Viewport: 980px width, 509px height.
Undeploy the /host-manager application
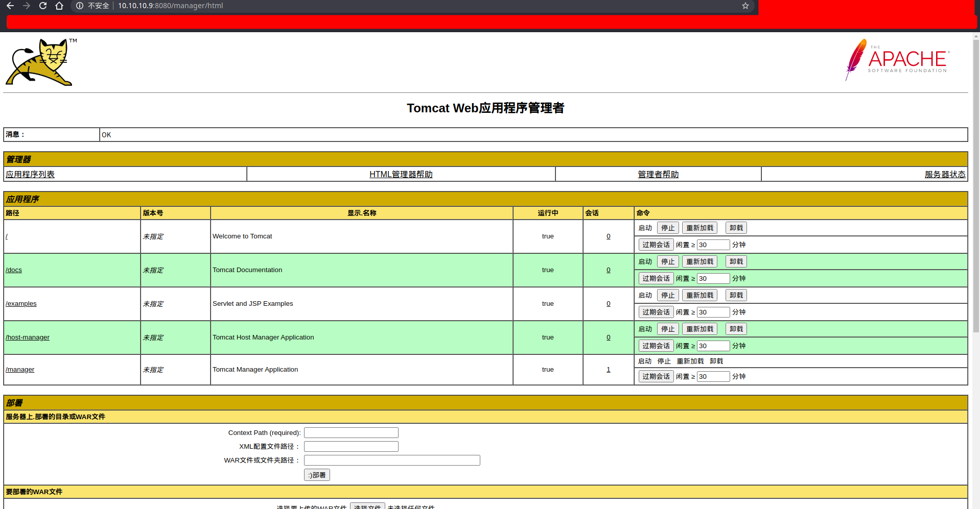736,329
